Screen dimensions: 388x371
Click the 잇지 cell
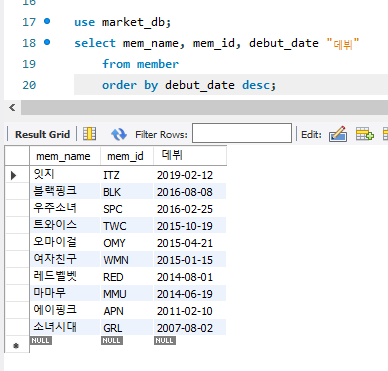point(65,175)
